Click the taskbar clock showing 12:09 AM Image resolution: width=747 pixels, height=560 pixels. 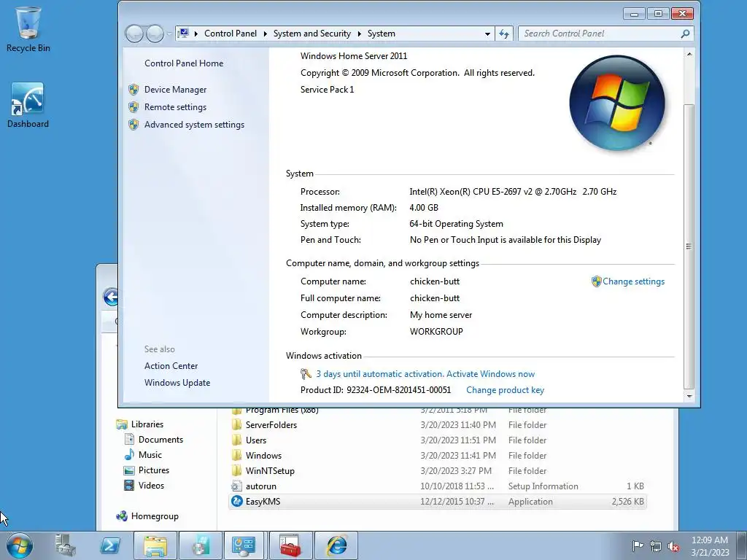(710, 546)
